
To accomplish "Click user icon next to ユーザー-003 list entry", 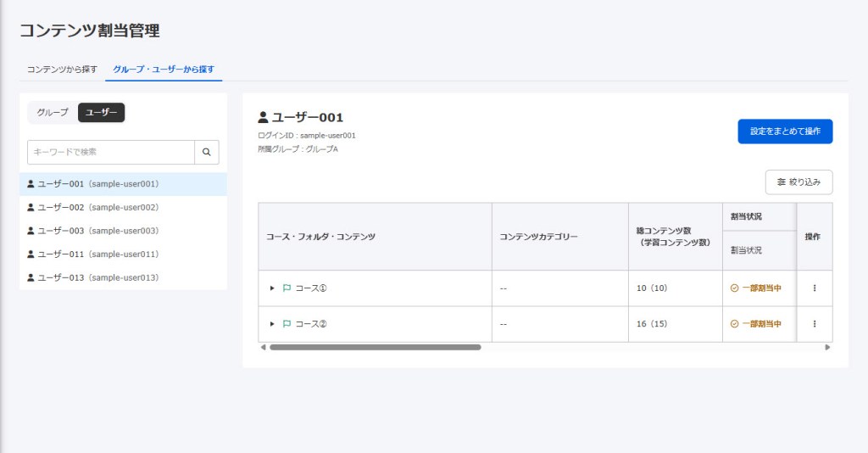I will click(x=31, y=231).
